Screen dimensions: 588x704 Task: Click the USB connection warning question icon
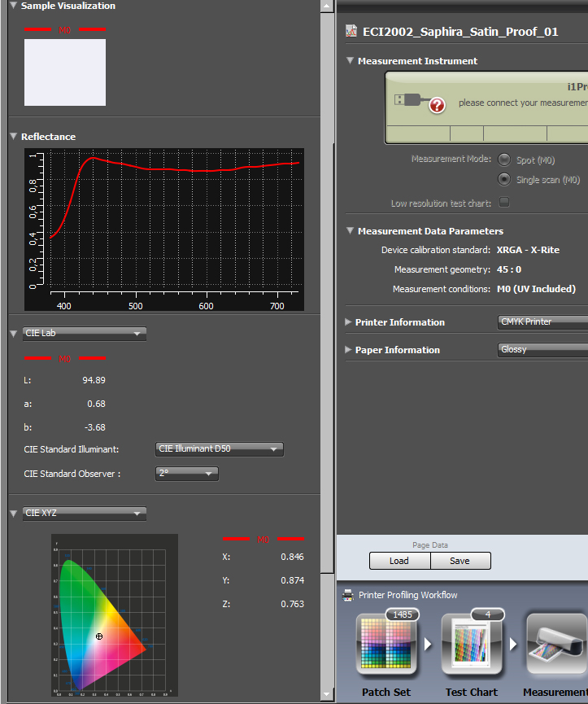tap(437, 106)
